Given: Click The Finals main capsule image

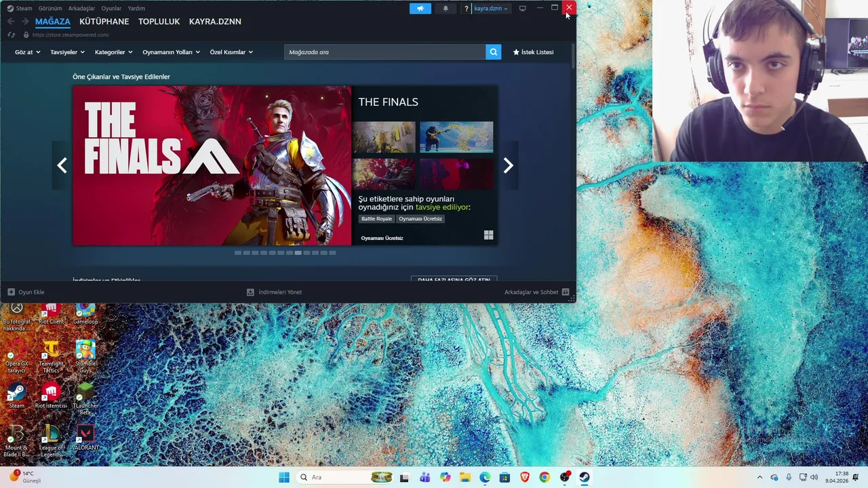Looking at the screenshot, I should pyautogui.click(x=212, y=165).
